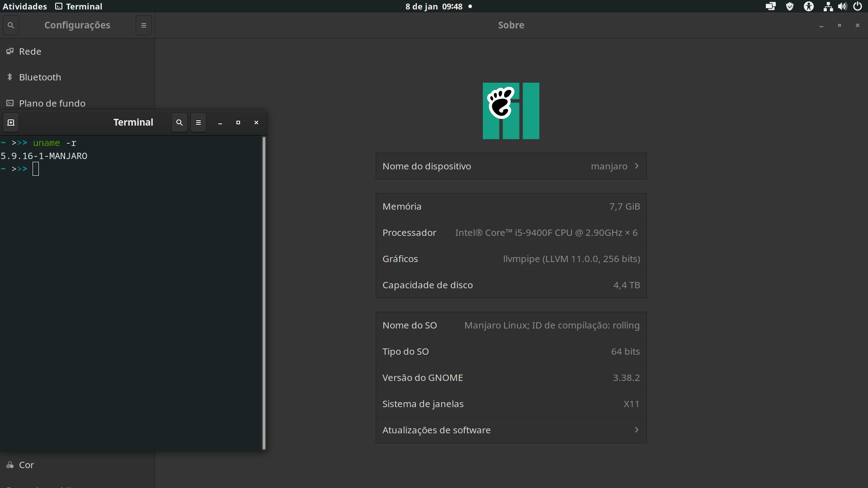The height and width of the screenshot is (488, 868).
Task: Click the volume speaker tray icon
Action: pos(842,6)
